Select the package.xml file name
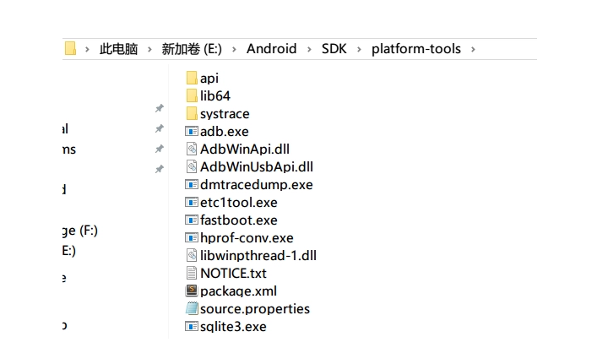 pyautogui.click(x=238, y=291)
